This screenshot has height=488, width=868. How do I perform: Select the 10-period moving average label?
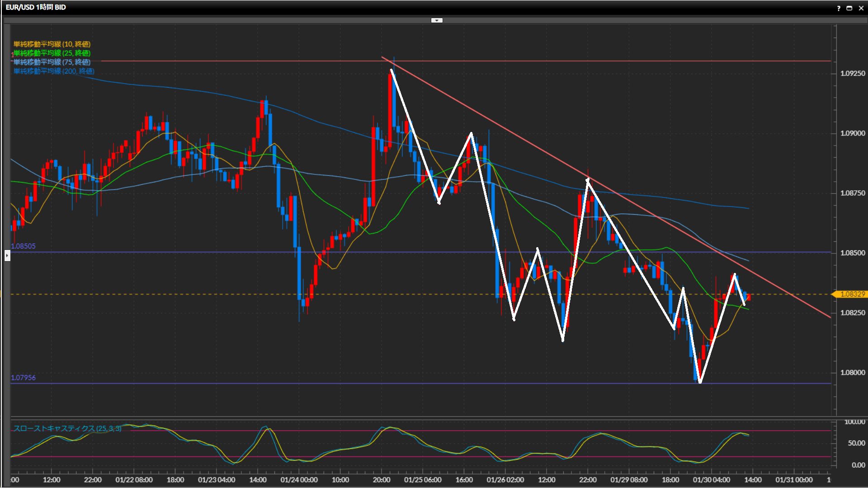(52, 44)
